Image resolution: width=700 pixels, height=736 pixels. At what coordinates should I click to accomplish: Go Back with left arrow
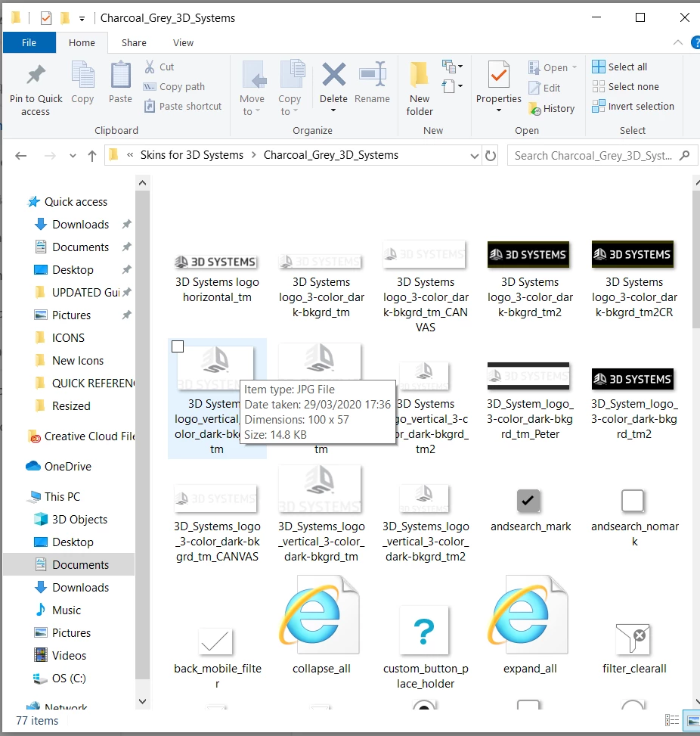[20, 156]
